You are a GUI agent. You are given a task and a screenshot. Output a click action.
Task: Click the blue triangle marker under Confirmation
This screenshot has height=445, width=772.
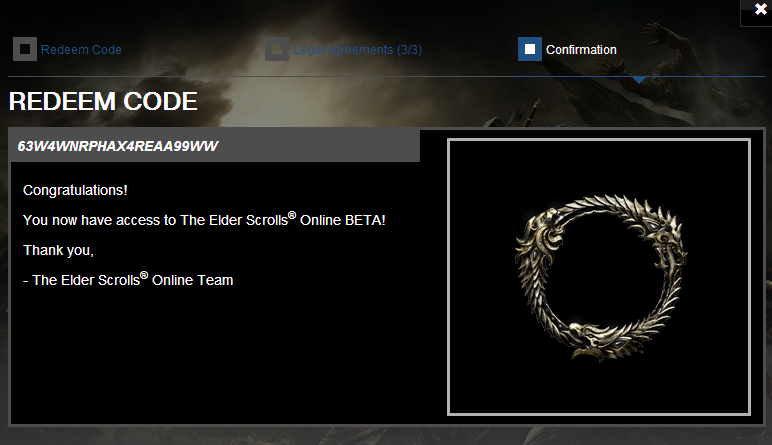pos(639,80)
